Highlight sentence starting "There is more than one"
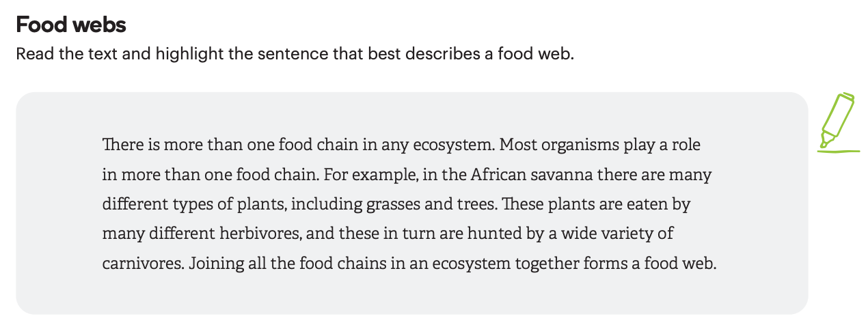 coord(298,145)
